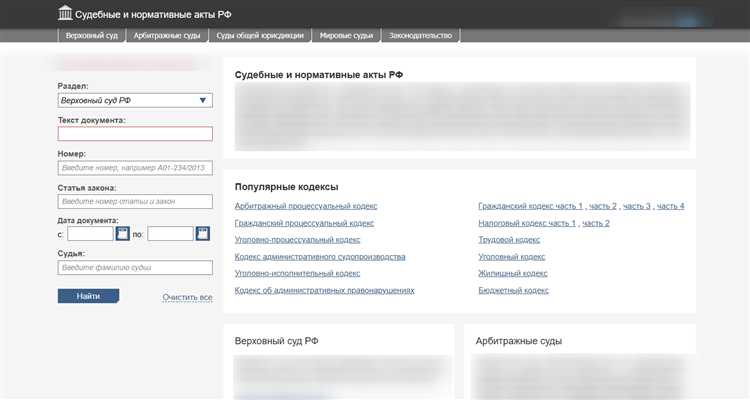
Task: Open the Жилищный кодекс link
Action: [x=513, y=273]
